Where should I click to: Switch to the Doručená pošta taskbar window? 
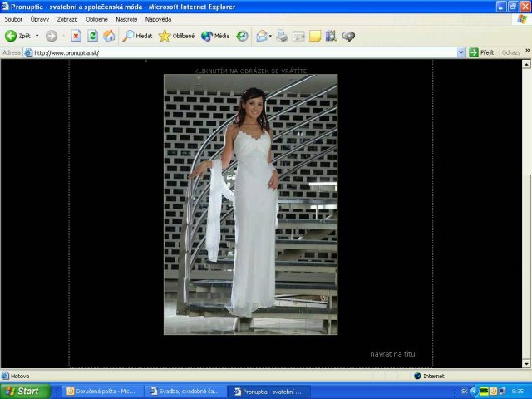click(101, 391)
